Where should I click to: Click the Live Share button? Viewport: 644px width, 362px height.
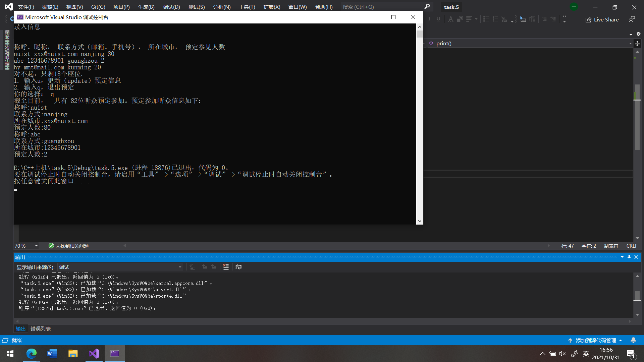tap(602, 19)
